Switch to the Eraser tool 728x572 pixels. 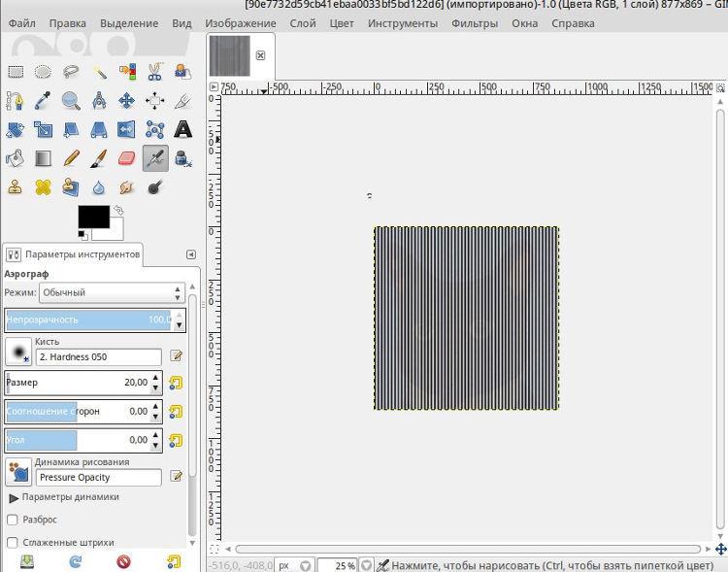(x=127, y=158)
